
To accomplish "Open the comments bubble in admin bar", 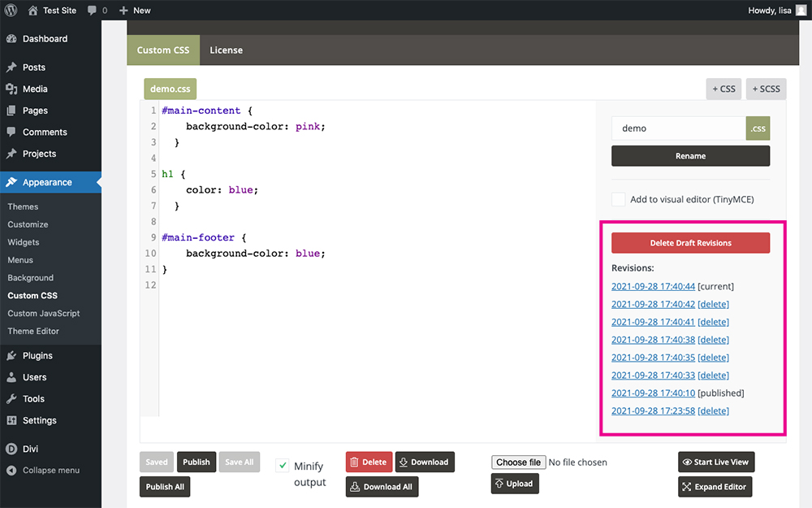I will (97, 11).
